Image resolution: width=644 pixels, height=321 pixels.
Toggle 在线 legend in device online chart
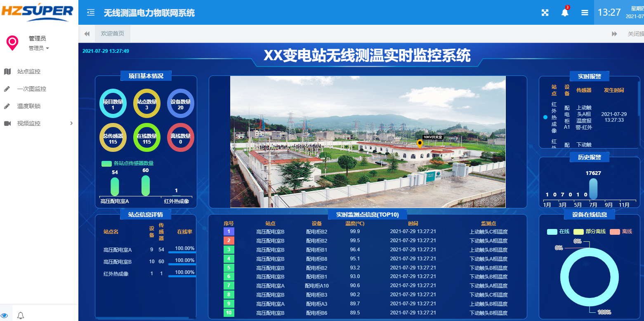(558, 231)
